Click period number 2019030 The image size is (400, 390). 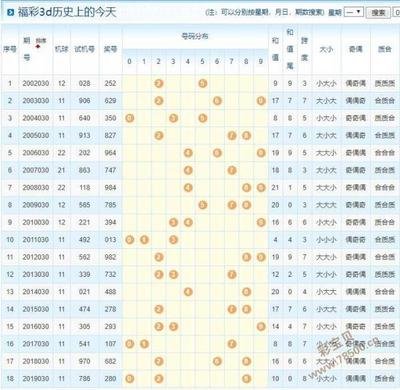36,379
